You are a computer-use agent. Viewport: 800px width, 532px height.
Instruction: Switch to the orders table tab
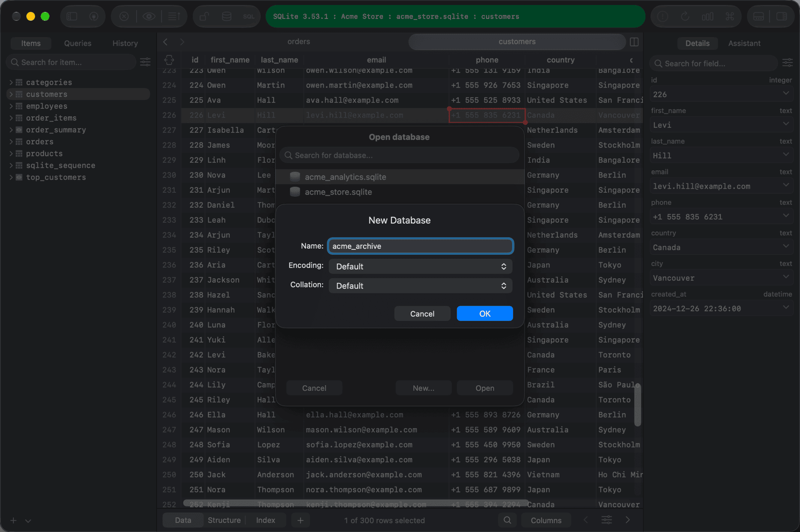pos(298,42)
